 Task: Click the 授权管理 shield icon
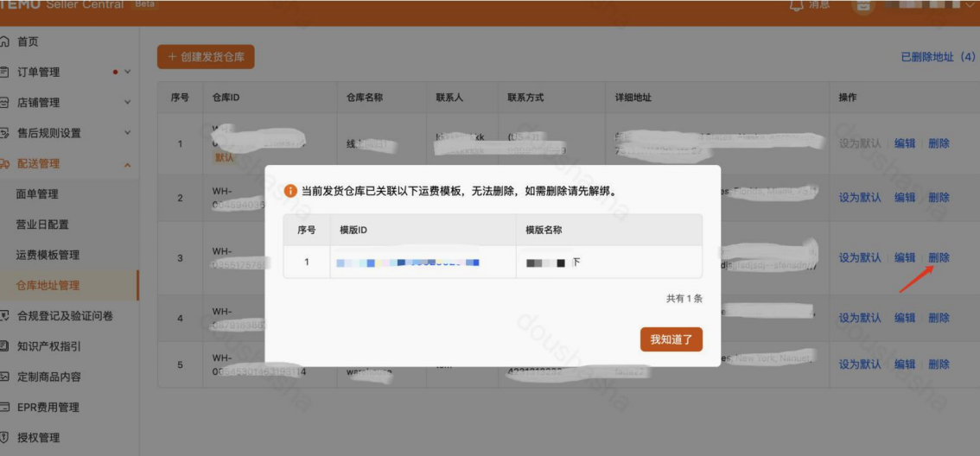(4, 438)
